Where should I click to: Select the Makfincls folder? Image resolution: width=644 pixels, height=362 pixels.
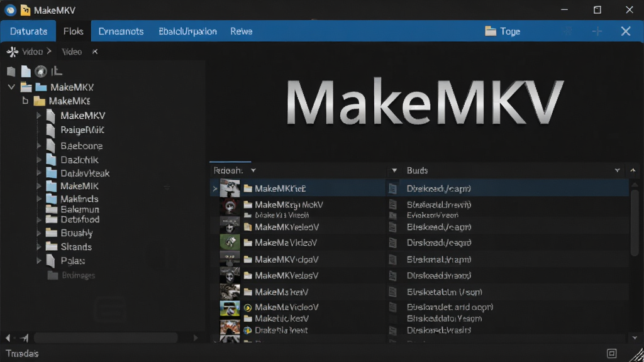click(79, 199)
